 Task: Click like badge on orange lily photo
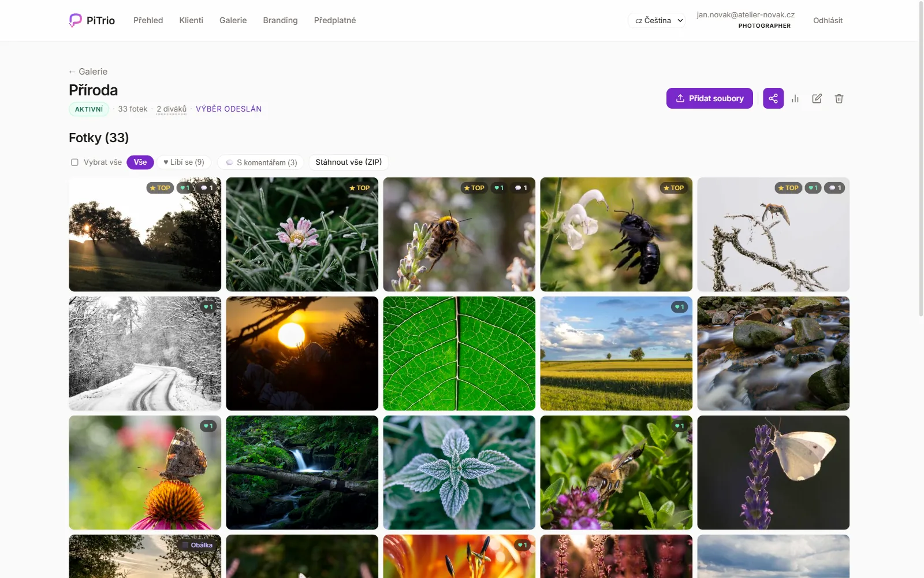(x=522, y=545)
